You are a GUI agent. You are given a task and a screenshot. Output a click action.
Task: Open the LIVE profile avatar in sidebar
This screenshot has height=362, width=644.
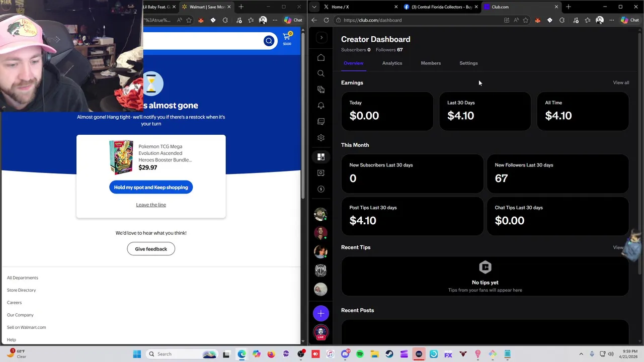321,332
